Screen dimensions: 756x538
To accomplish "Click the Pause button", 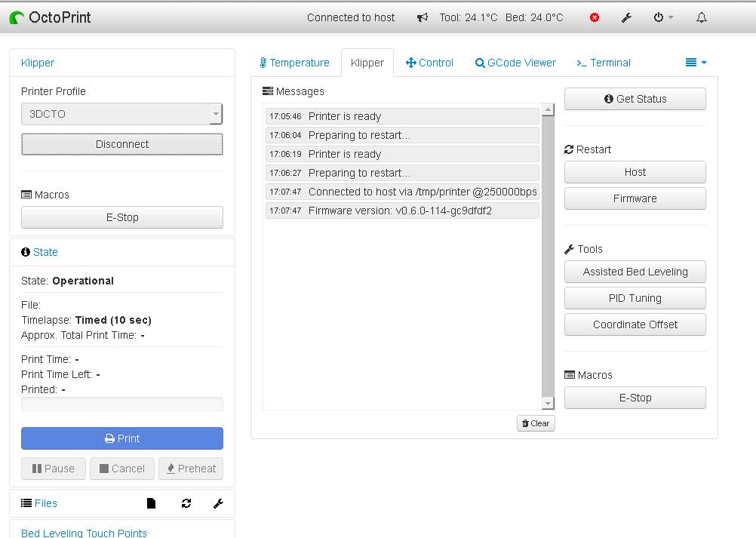I will click(x=54, y=469).
